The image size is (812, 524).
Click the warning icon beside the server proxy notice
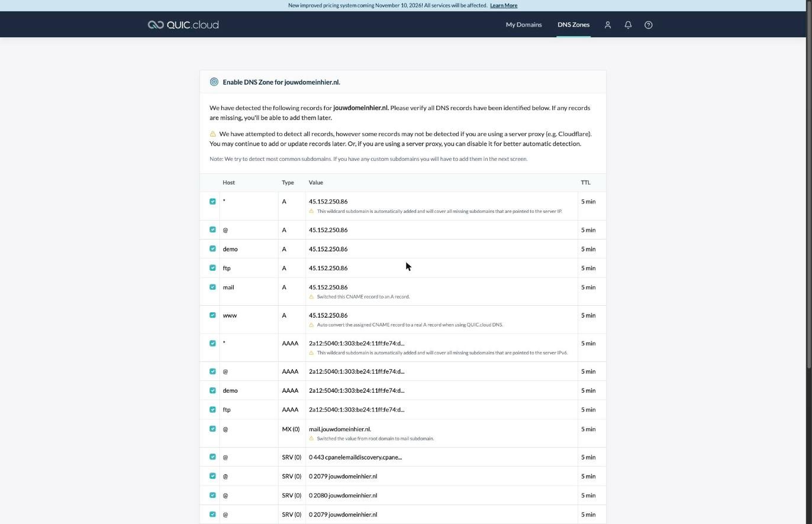(213, 134)
